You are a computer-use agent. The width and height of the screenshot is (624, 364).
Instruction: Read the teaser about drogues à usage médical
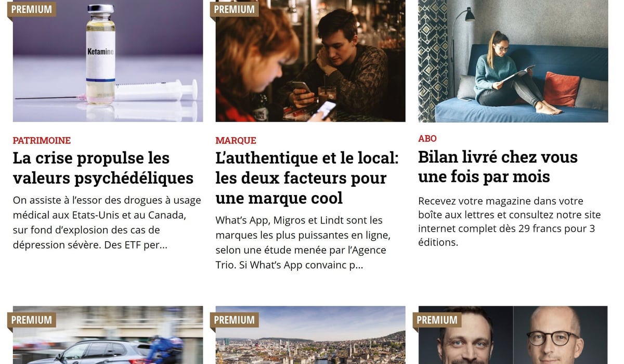pyautogui.click(x=99, y=222)
